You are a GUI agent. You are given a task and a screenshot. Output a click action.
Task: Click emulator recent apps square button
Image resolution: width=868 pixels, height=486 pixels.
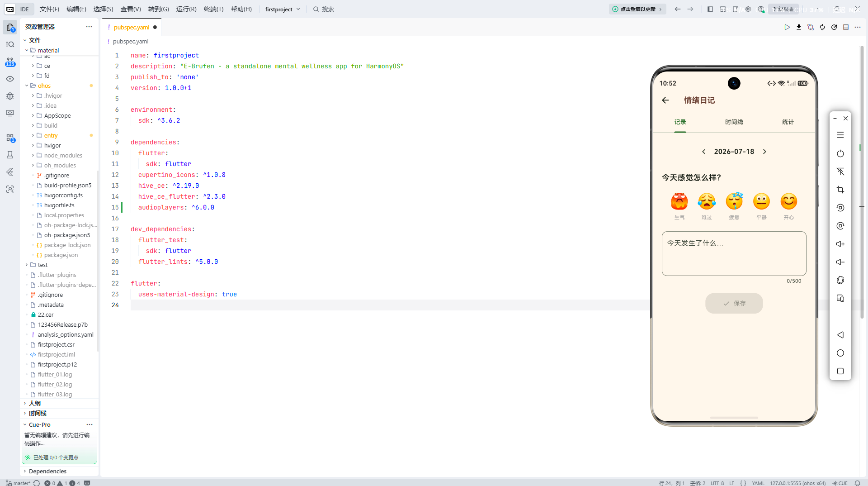pos(840,371)
